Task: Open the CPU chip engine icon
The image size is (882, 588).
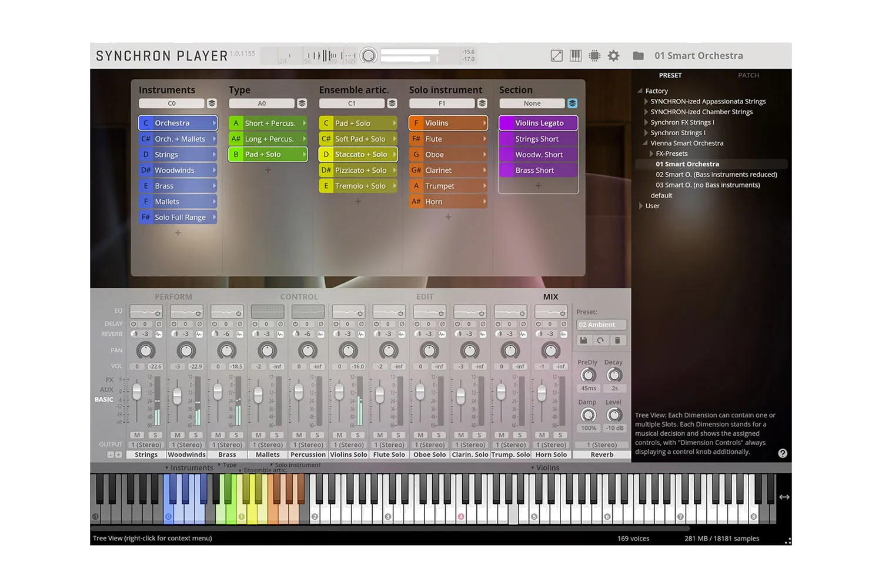Action: [x=594, y=56]
